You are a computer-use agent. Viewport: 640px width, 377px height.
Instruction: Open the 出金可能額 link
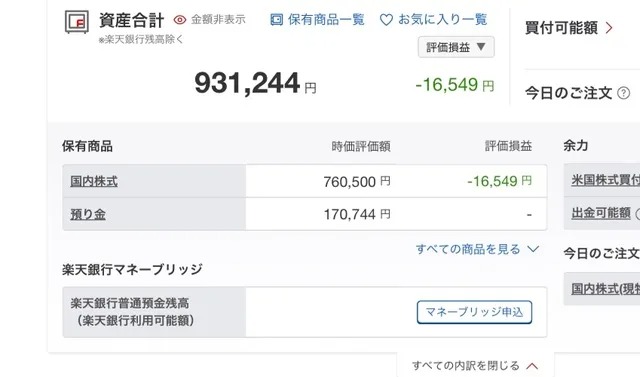(601, 213)
